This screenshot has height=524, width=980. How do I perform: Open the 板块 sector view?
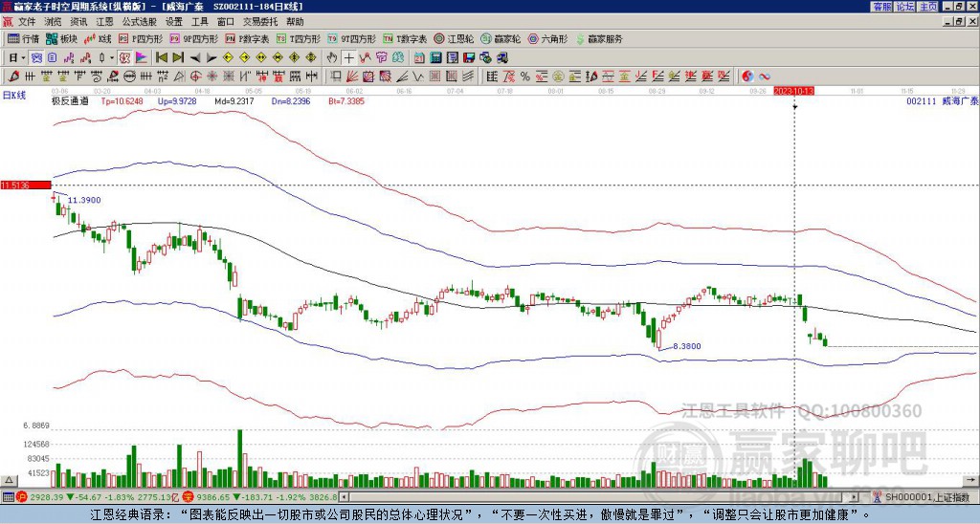click(x=61, y=38)
